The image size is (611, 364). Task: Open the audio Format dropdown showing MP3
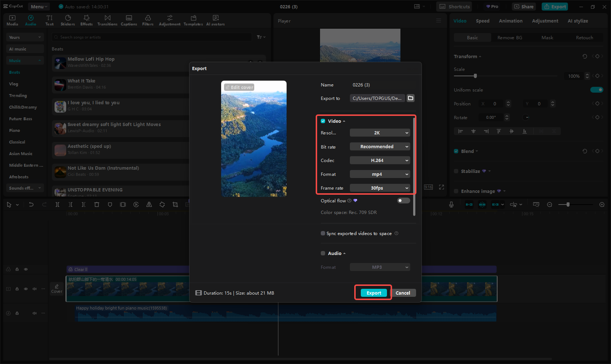click(x=380, y=267)
